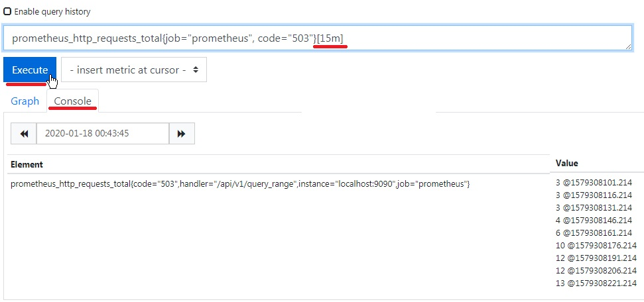Click the evaluation time field 2020-01-18 00:43:45
Image resolution: width=644 pixels, height=302 pixels.
103,134
